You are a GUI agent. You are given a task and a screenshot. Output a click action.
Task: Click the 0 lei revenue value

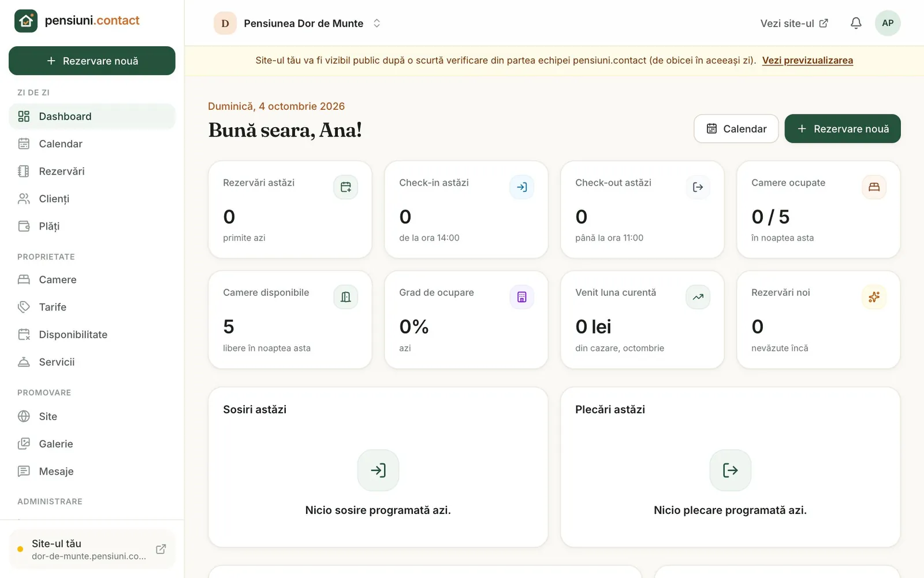pyautogui.click(x=593, y=327)
